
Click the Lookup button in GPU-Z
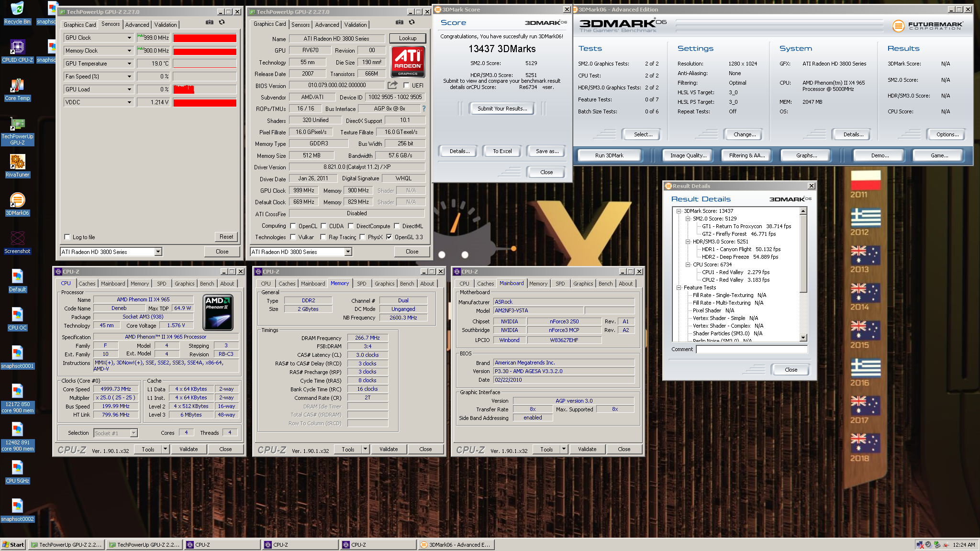407,38
